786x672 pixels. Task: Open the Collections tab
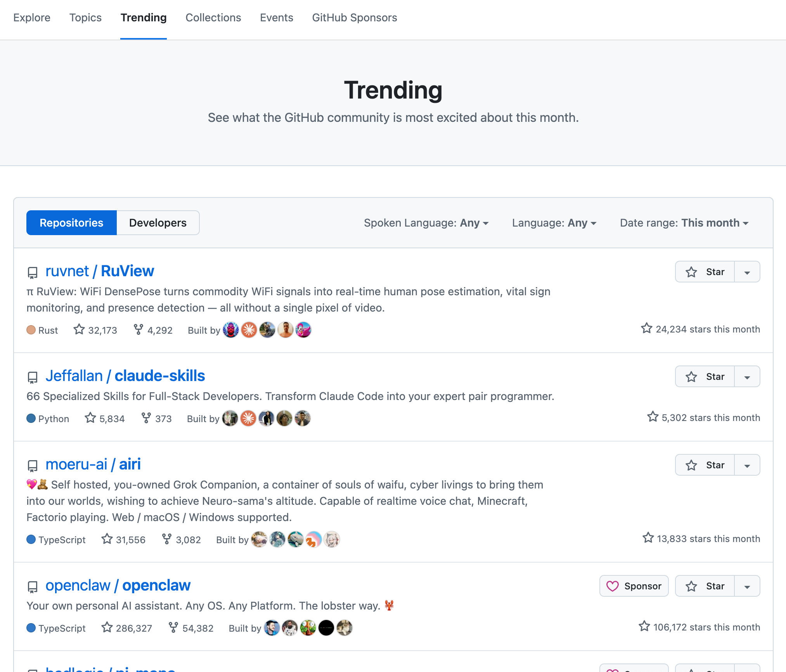pyautogui.click(x=213, y=17)
